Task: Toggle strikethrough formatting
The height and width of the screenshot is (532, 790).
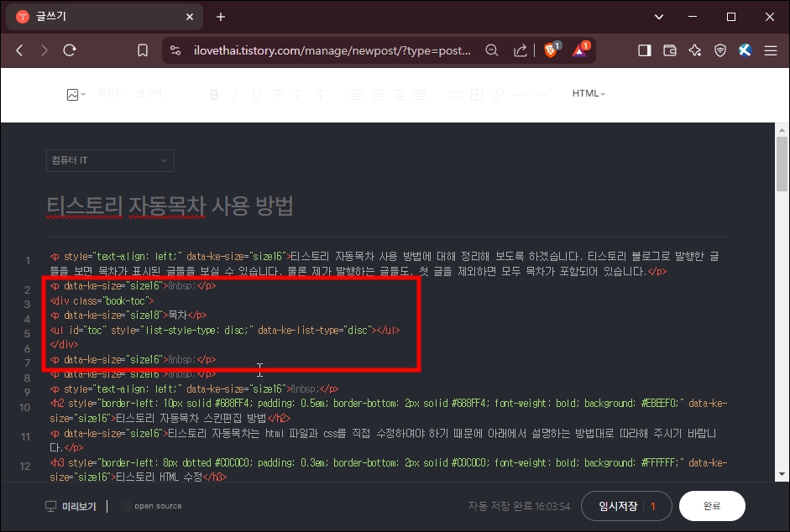Action: [276, 95]
